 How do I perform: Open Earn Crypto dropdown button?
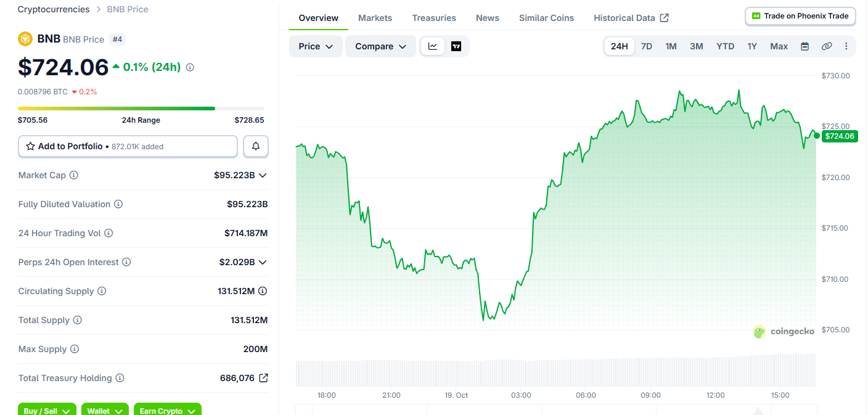pyautogui.click(x=168, y=410)
